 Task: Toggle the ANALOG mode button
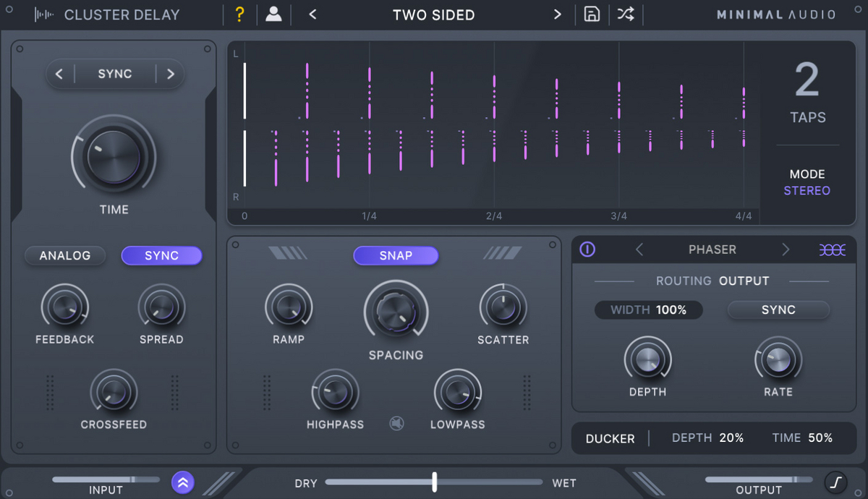coord(65,255)
